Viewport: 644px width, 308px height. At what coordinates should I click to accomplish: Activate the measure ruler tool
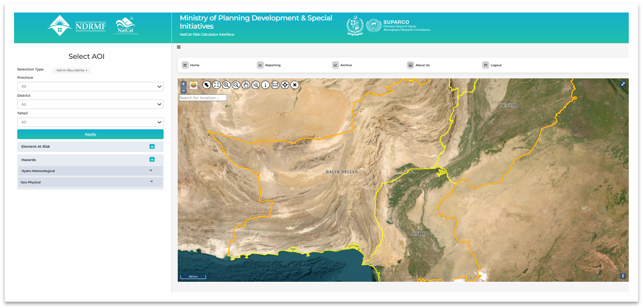[275, 85]
